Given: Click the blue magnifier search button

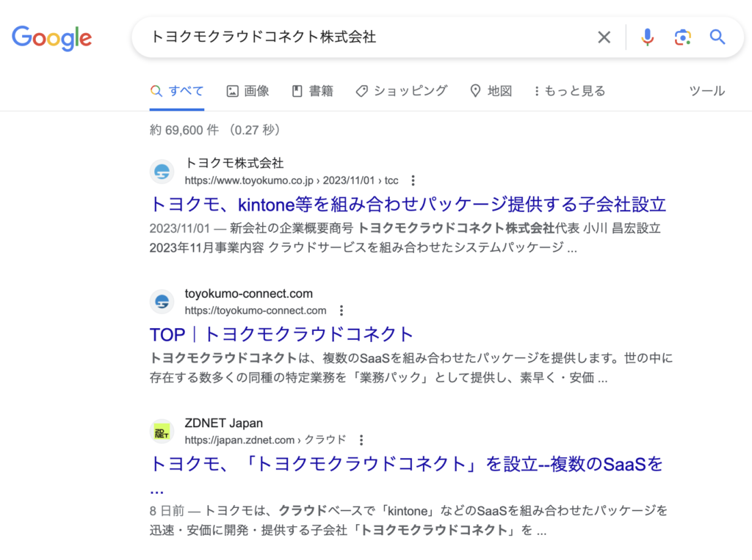Looking at the screenshot, I should (717, 37).
